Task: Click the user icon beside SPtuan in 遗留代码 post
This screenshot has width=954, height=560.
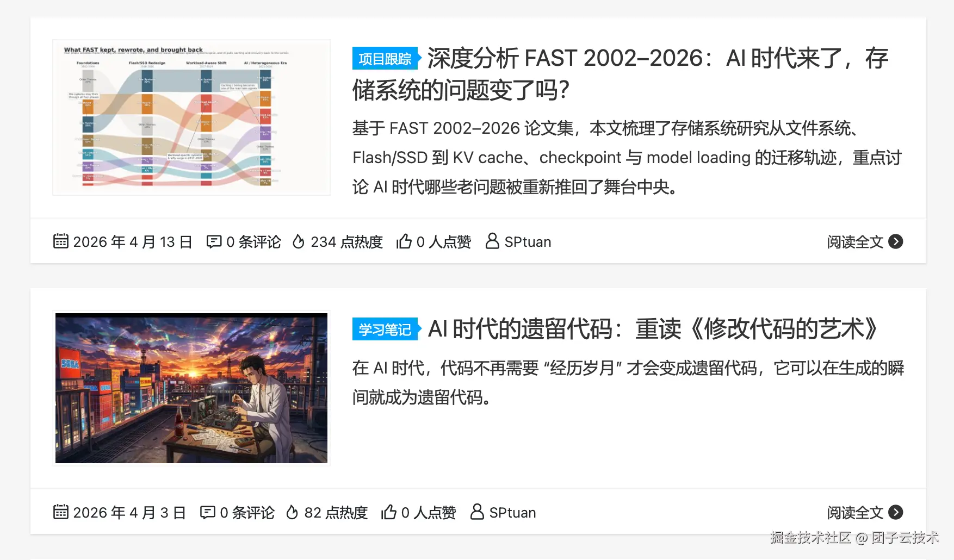Action: tap(477, 512)
